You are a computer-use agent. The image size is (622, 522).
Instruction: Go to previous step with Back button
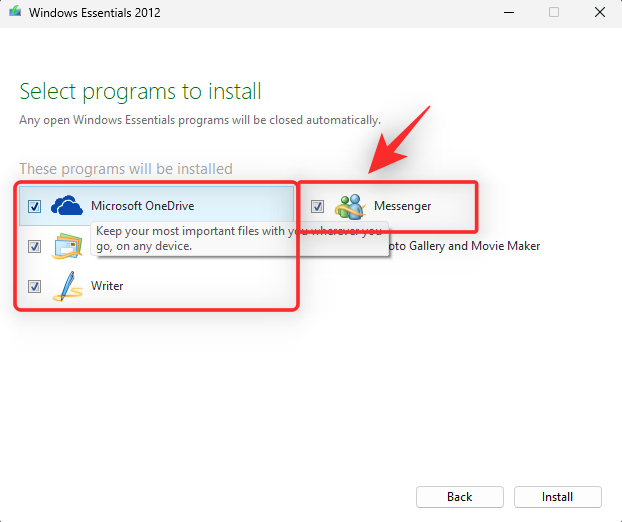coord(460,497)
